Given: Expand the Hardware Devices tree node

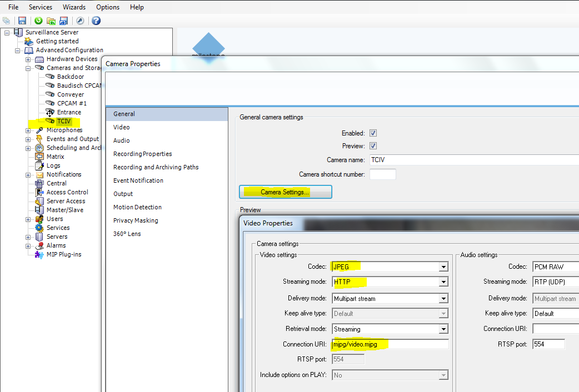Looking at the screenshot, I should [28, 59].
